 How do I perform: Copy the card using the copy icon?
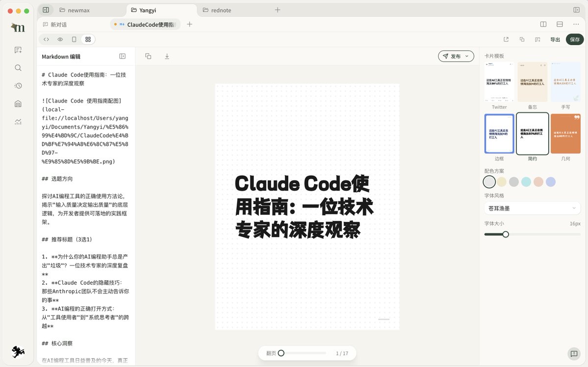[148, 56]
